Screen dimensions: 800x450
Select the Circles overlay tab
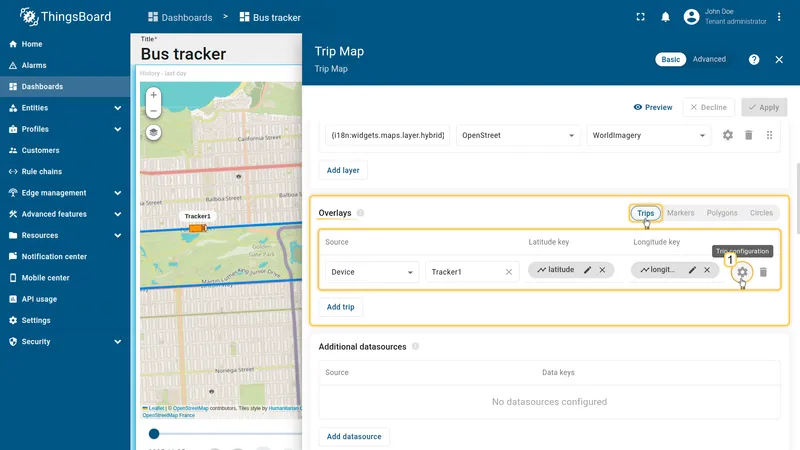pyautogui.click(x=761, y=213)
